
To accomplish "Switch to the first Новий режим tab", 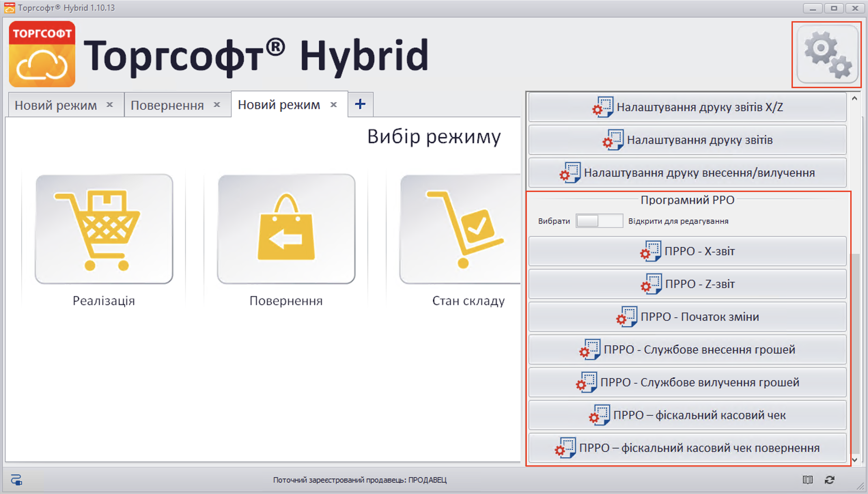I will [56, 105].
